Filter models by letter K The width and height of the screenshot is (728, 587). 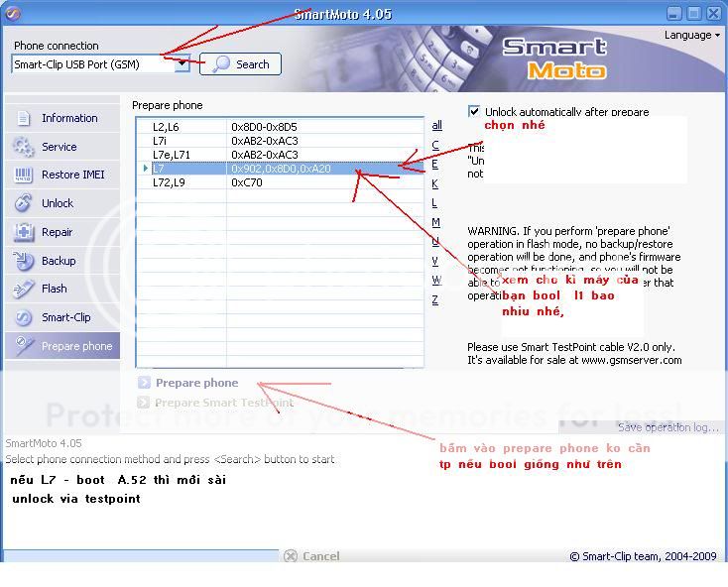click(x=435, y=183)
